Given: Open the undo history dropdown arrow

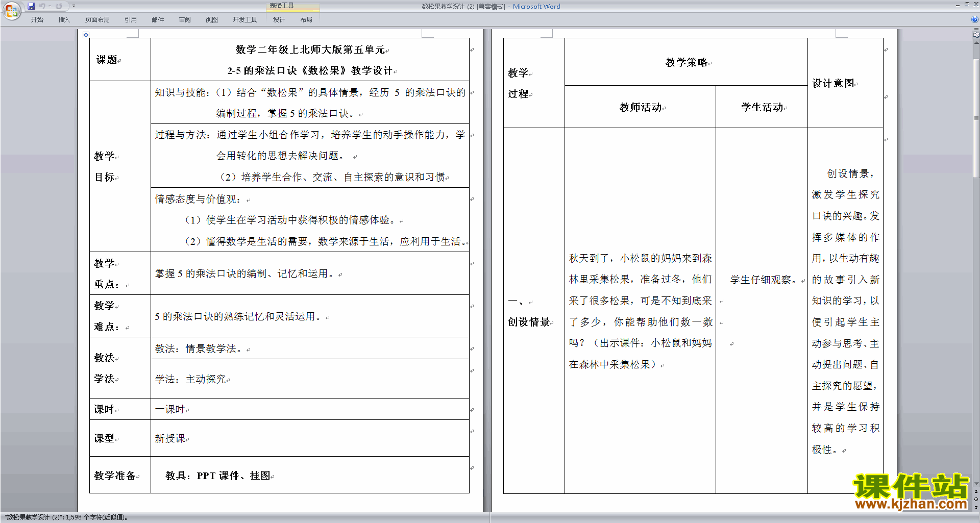Looking at the screenshot, I should tap(50, 6).
